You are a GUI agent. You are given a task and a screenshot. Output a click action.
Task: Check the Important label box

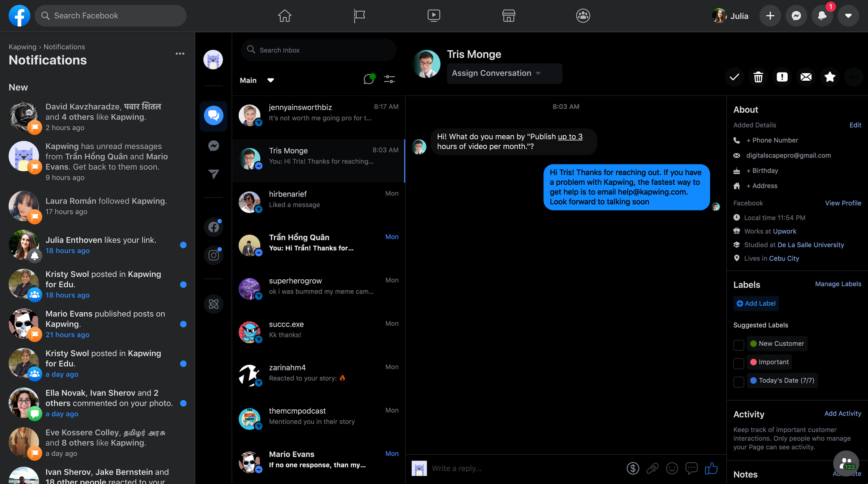click(739, 363)
